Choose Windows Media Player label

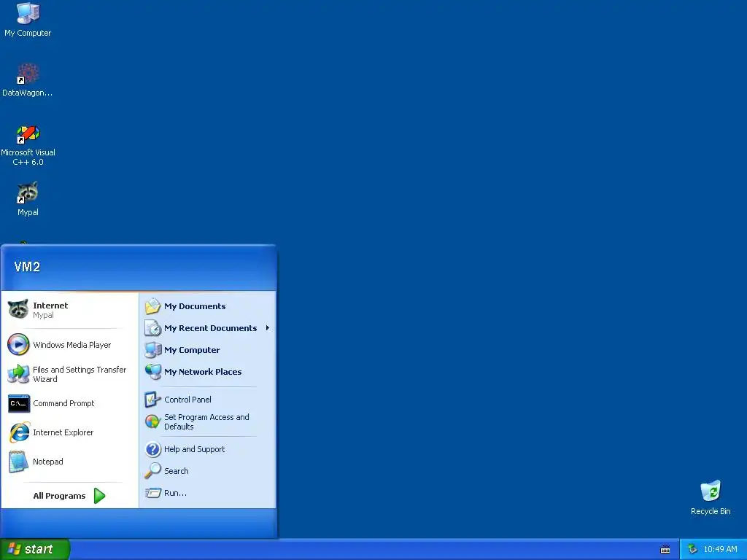click(72, 345)
